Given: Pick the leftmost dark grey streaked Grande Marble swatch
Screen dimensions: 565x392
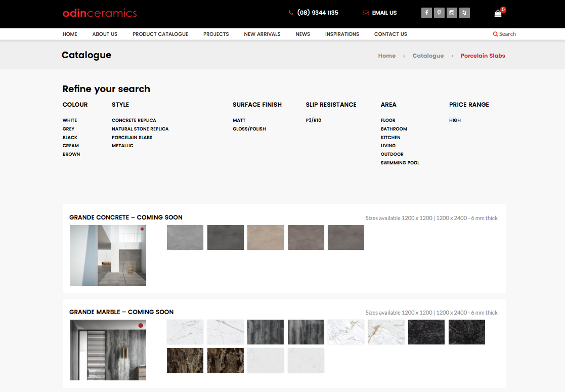Looking at the screenshot, I should (266, 332).
